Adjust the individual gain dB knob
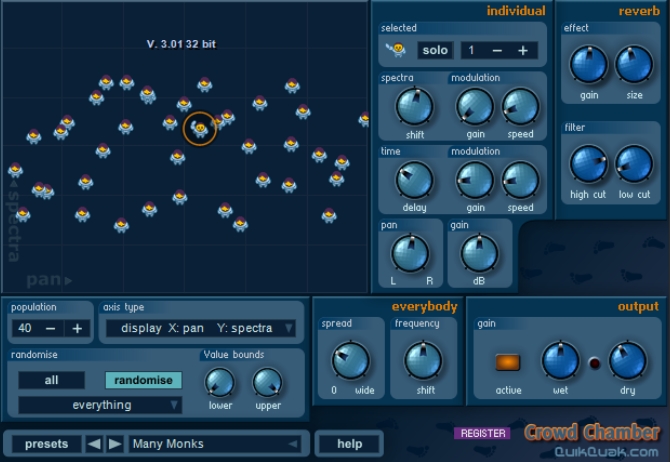The width and height of the screenshot is (670, 462). pyautogui.click(x=479, y=253)
